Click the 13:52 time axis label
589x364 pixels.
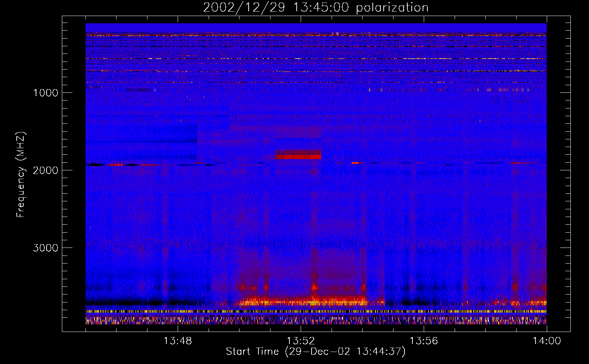click(x=301, y=341)
